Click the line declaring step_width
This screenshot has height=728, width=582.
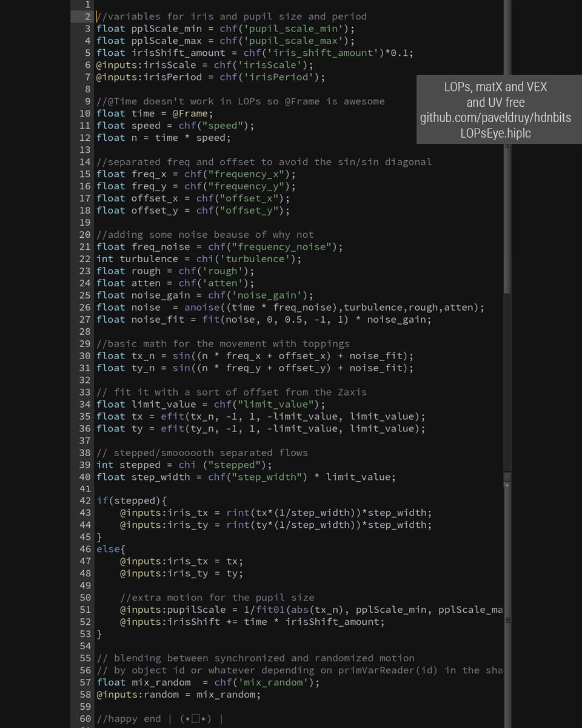pyautogui.click(x=246, y=477)
